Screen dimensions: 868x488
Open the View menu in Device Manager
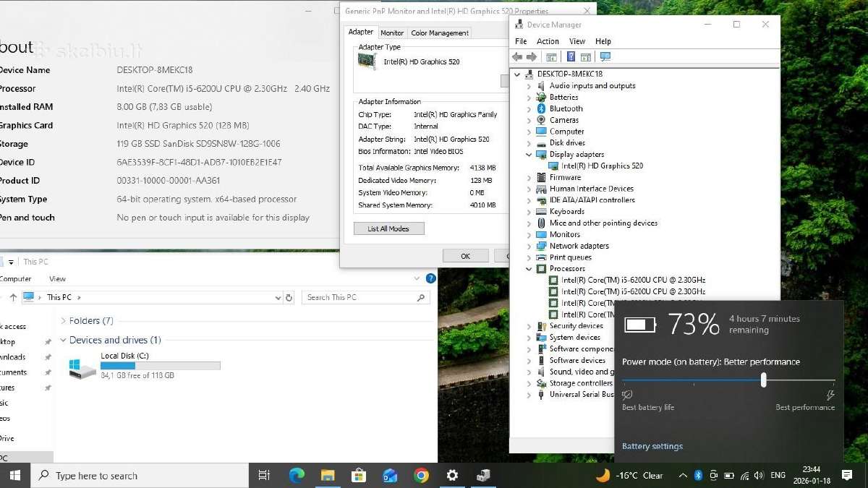pyautogui.click(x=577, y=41)
